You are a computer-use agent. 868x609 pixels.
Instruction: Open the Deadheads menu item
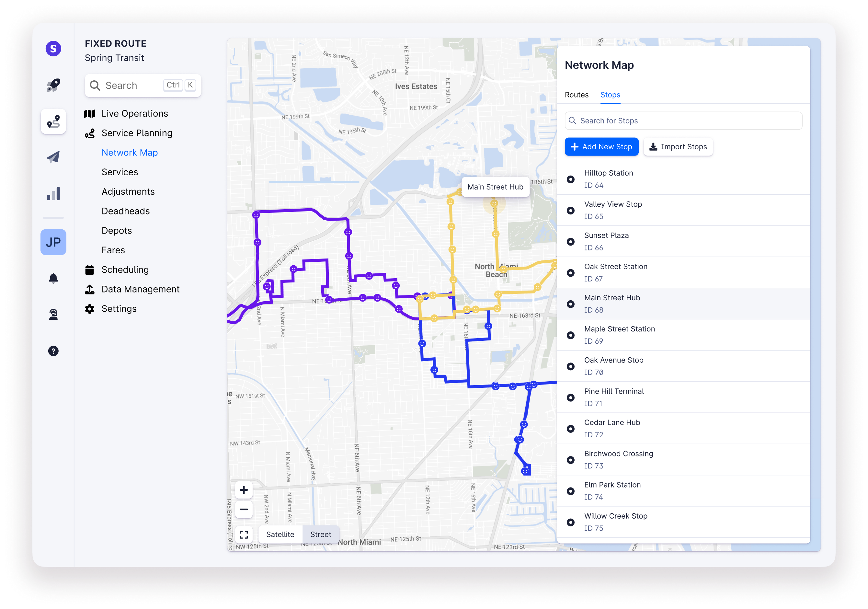(x=126, y=211)
